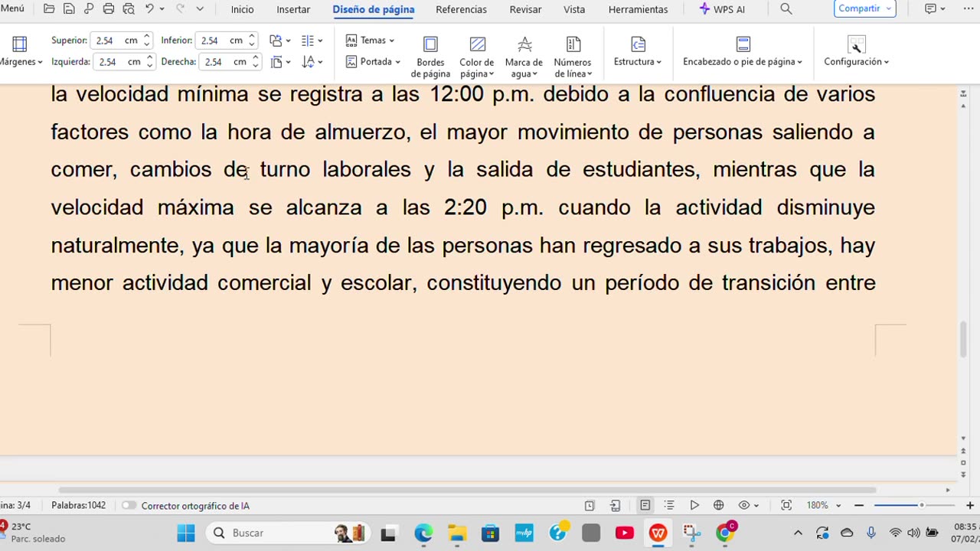Open the paper size dropdown
The image size is (980, 551).
click(x=280, y=62)
